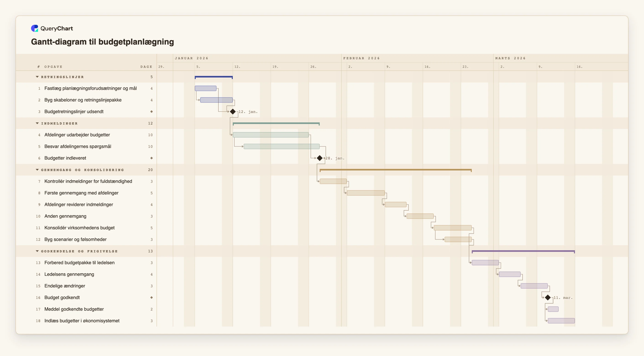Click the Forbered budgetpakke til ledelsen bar
Image resolution: width=644 pixels, height=356 pixels.
tap(485, 263)
